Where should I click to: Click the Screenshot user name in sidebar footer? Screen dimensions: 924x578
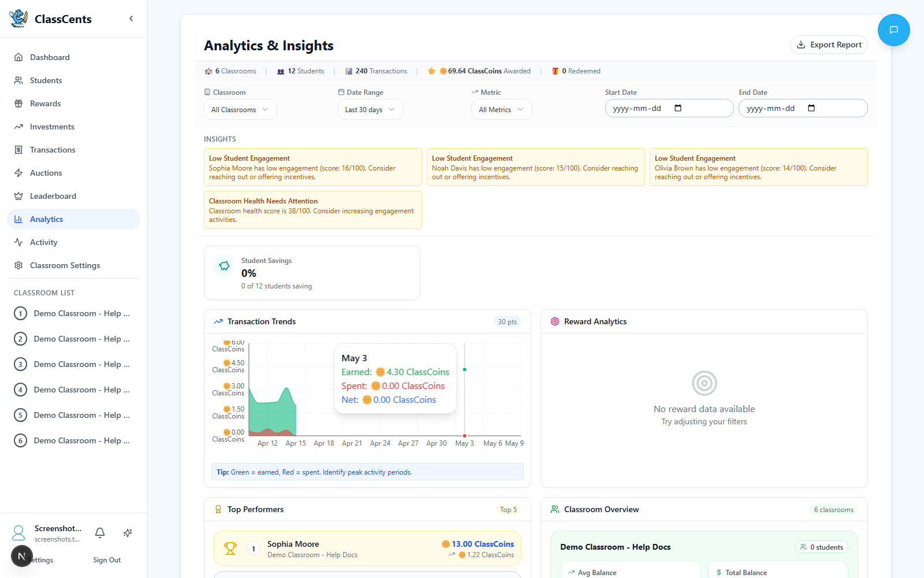58,528
